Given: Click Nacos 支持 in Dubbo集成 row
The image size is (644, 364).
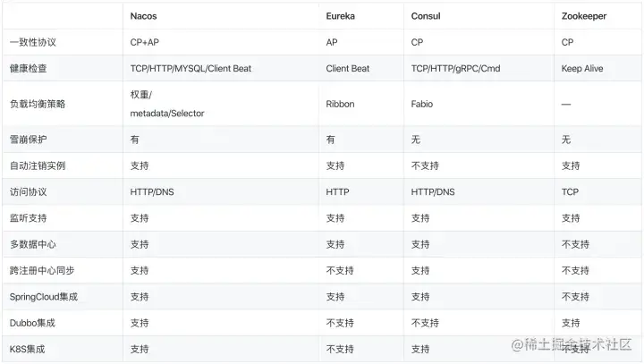Looking at the screenshot, I should [x=140, y=324].
